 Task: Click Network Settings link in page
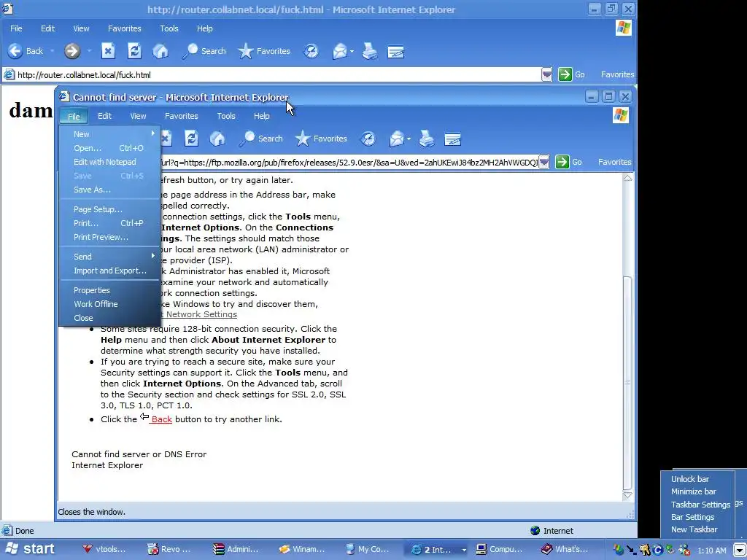pyautogui.click(x=198, y=314)
